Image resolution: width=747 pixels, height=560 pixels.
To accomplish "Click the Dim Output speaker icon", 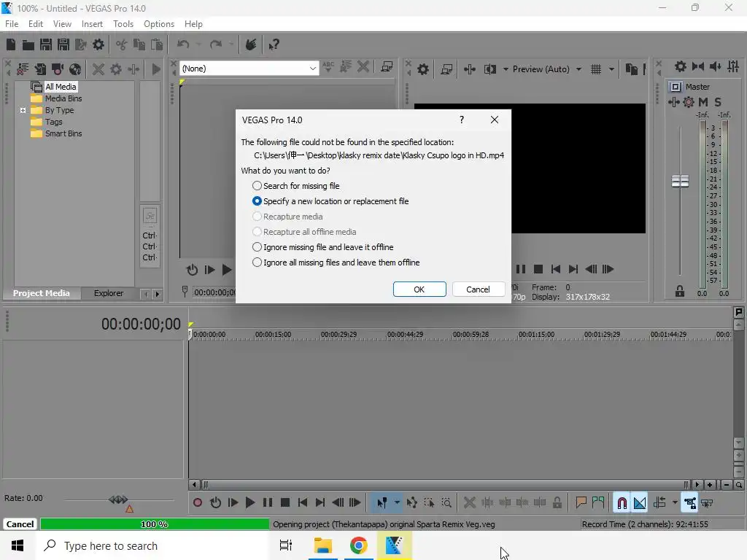I will pos(716,66).
